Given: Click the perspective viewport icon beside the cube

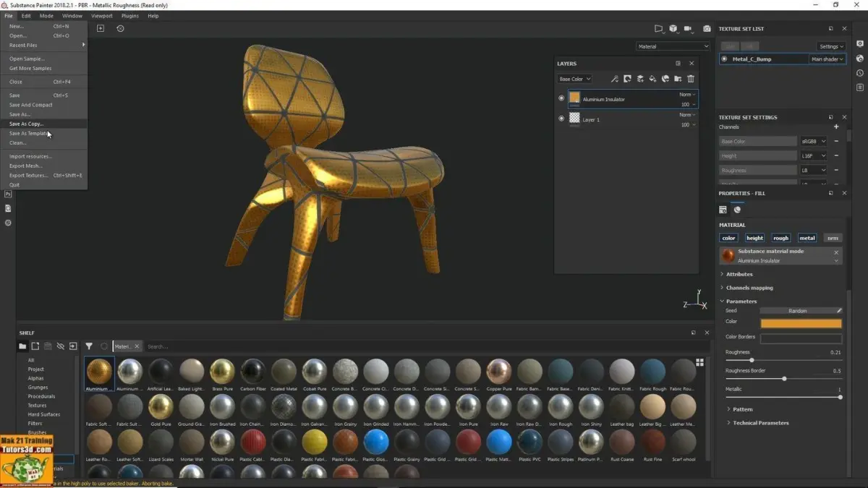Looking at the screenshot, I should (658, 29).
